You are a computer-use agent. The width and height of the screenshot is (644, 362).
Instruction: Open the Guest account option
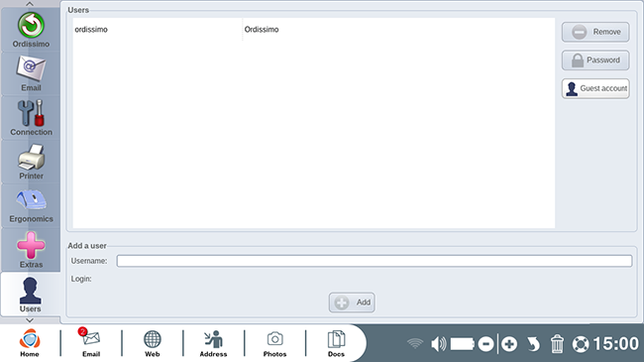[x=595, y=88]
